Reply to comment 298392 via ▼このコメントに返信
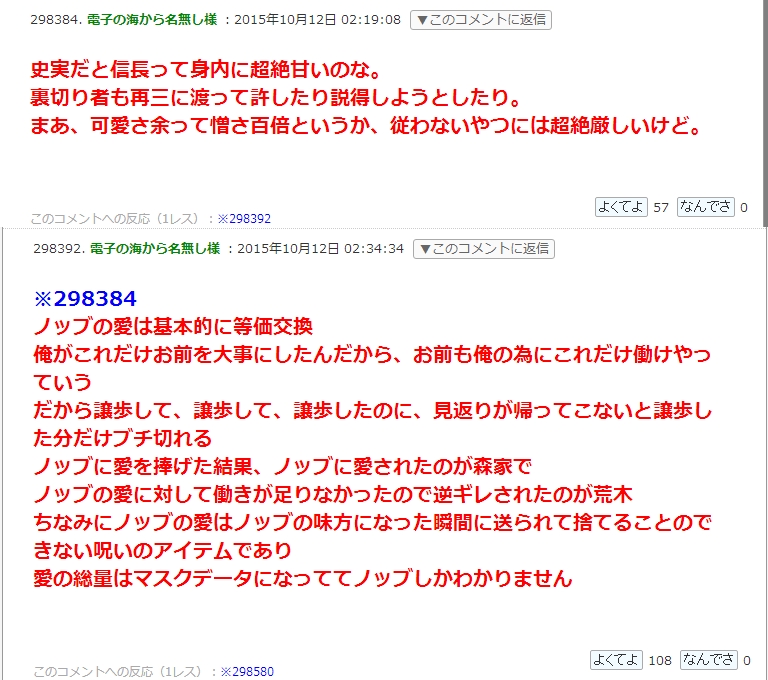 [483, 249]
